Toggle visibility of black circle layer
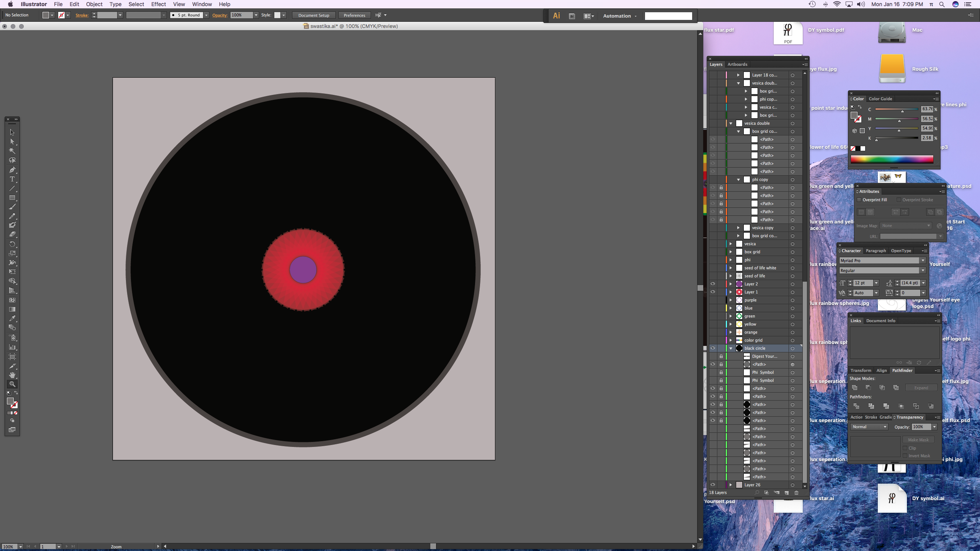This screenshot has height=551, width=980. (x=713, y=348)
